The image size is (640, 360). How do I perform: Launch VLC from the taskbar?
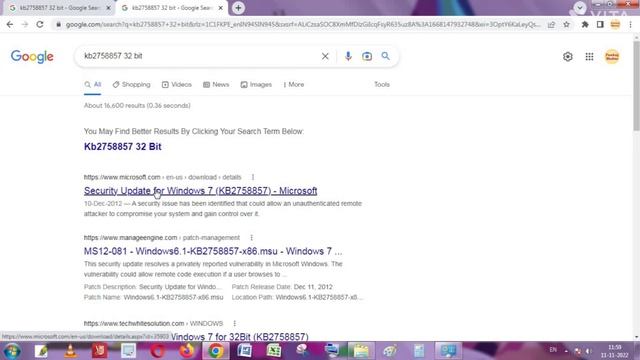click(x=70, y=351)
